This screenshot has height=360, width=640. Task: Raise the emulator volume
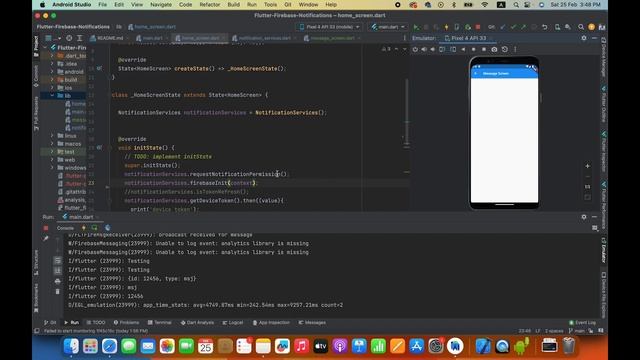[x=424, y=49]
